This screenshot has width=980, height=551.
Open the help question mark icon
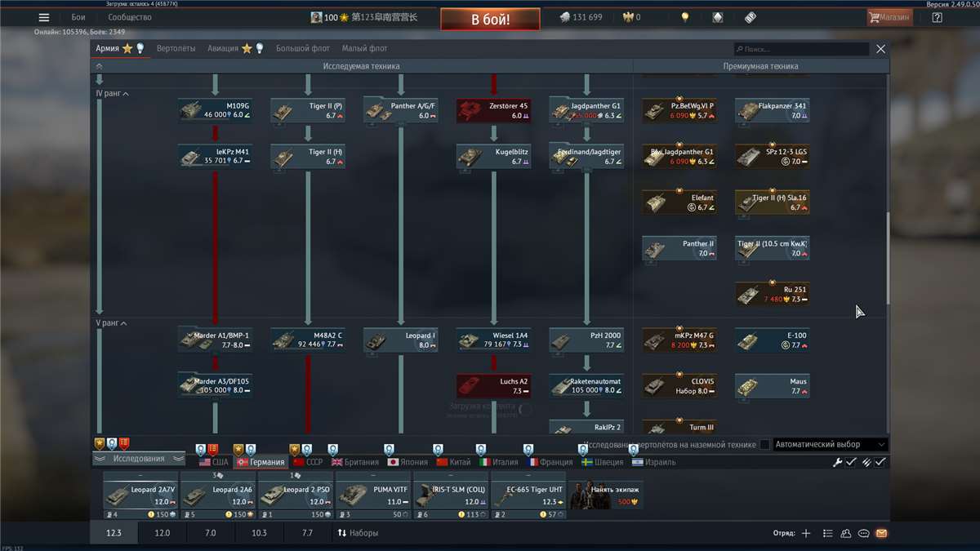click(937, 17)
